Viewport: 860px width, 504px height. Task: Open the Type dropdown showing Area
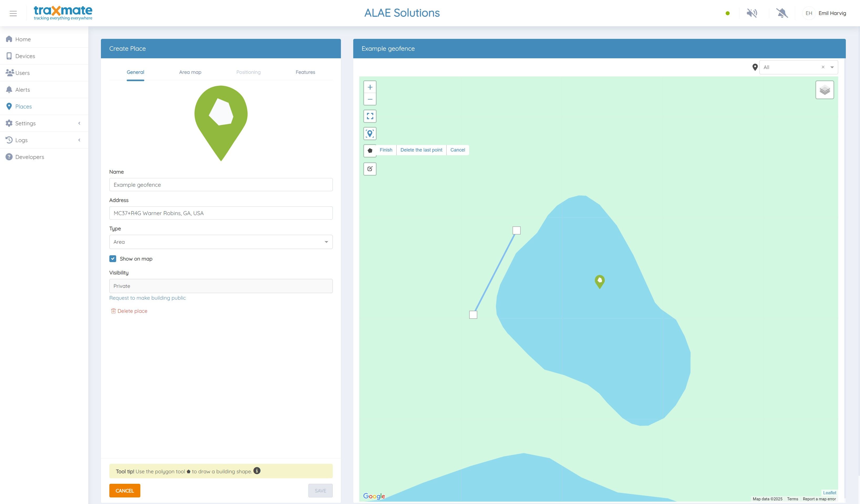click(x=221, y=242)
